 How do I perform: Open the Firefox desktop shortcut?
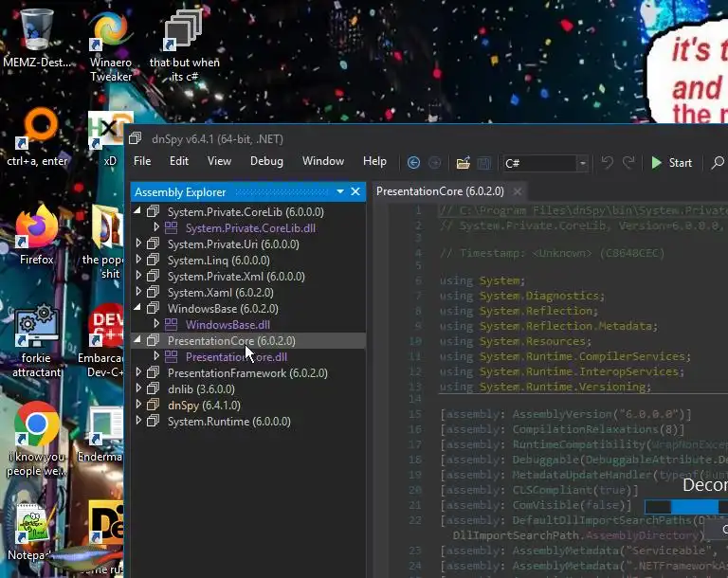click(x=37, y=235)
